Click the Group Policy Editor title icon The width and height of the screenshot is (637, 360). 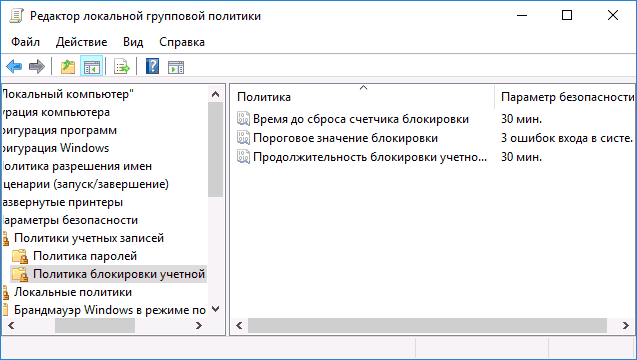tap(17, 16)
